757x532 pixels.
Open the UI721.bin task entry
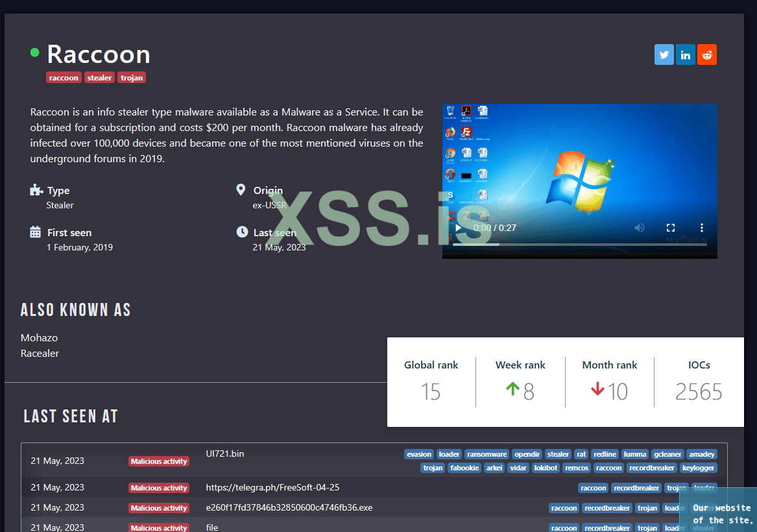coord(225,453)
